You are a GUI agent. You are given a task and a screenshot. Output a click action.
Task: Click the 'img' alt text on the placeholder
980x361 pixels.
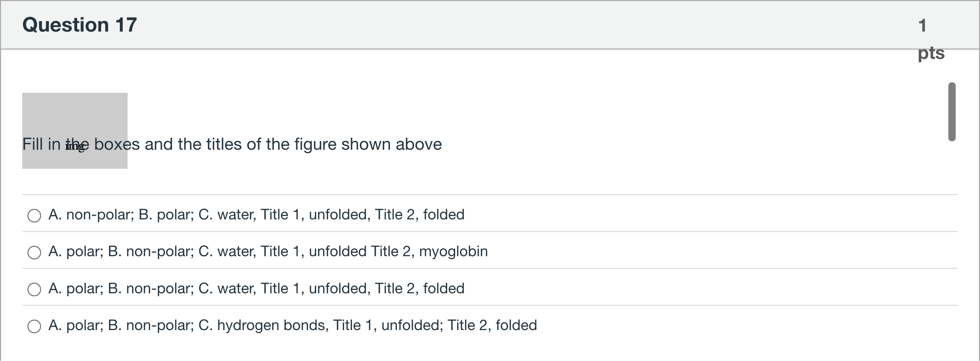[x=75, y=146]
